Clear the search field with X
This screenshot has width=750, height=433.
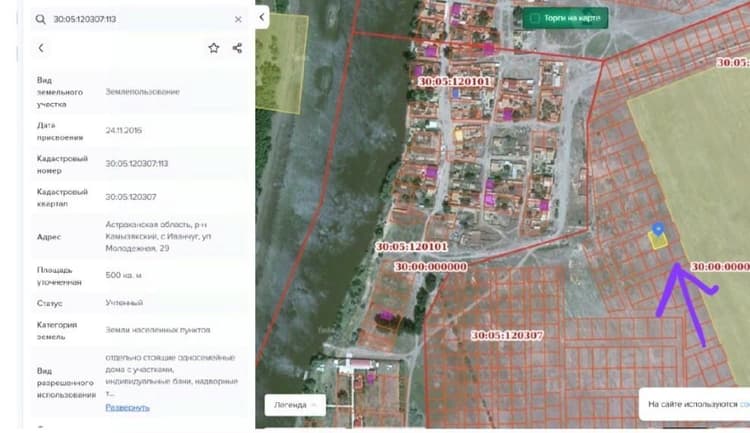(238, 19)
